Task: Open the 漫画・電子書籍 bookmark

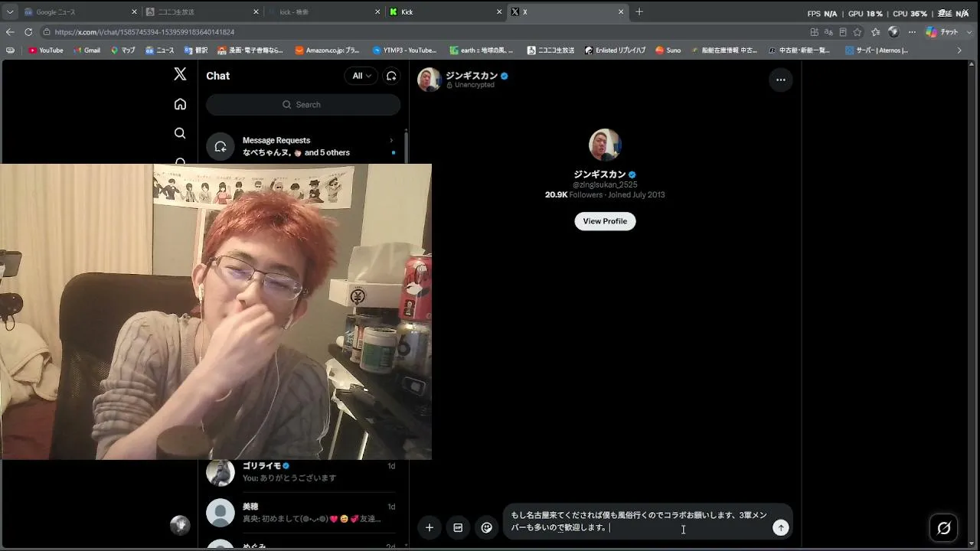Action: [250, 51]
